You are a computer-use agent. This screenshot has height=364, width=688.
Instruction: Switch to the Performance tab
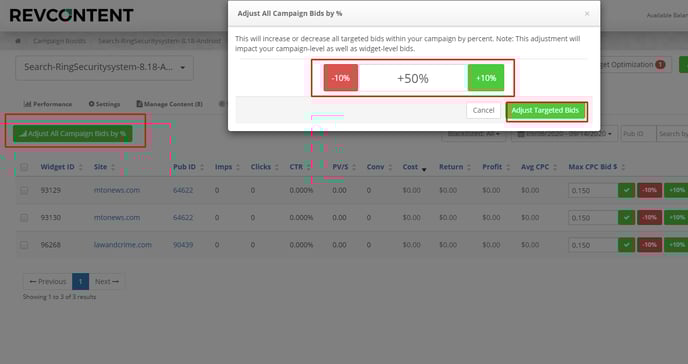click(48, 104)
